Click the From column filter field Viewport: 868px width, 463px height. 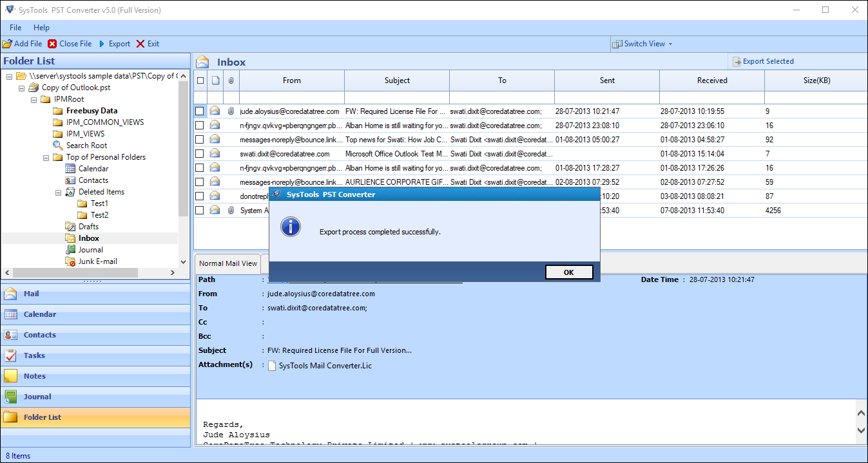point(292,97)
